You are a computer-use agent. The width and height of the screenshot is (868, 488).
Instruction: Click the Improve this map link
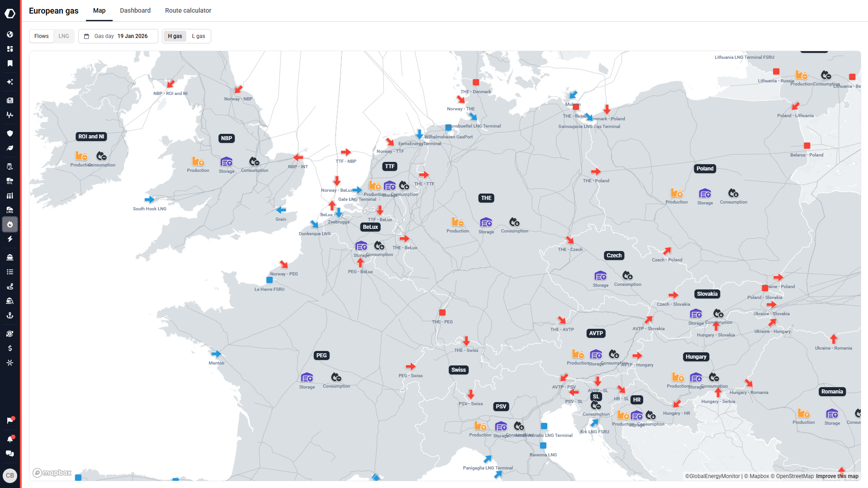[x=837, y=476]
